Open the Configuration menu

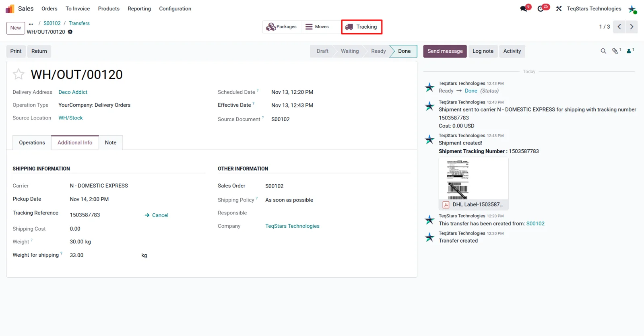(x=175, y=8)
